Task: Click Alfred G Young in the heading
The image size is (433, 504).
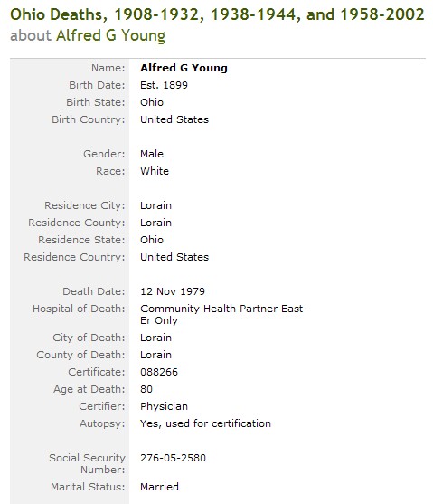Action: pos(111,35)
